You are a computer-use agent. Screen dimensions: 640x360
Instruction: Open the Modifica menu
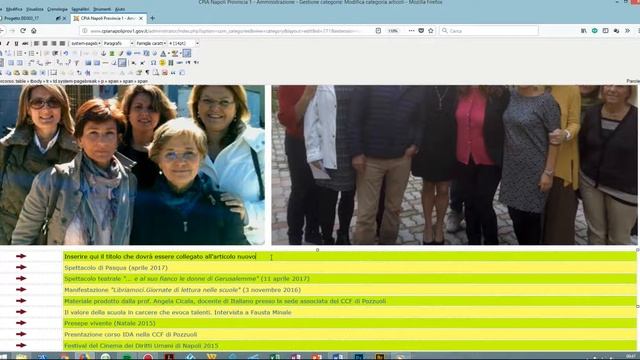coord(14,9)
